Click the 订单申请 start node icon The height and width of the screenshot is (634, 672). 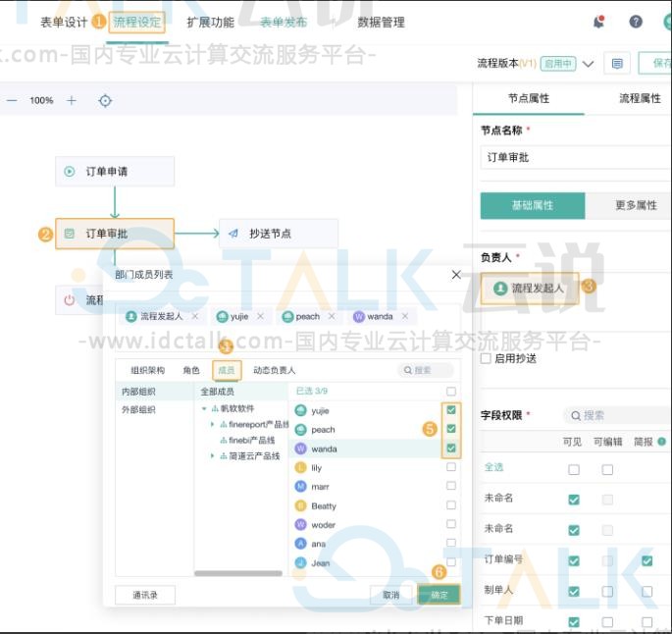click(x=69, y=172)
